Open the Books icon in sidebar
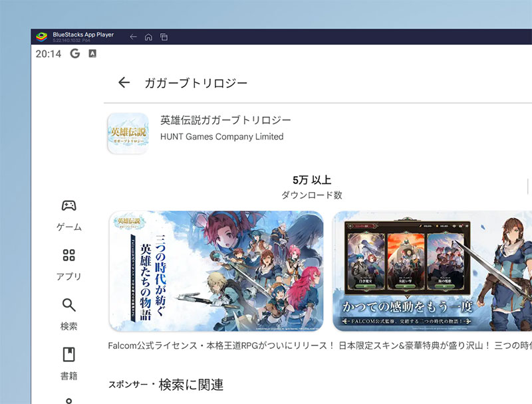This screenshot has width=532, height=404. point(68,354)
